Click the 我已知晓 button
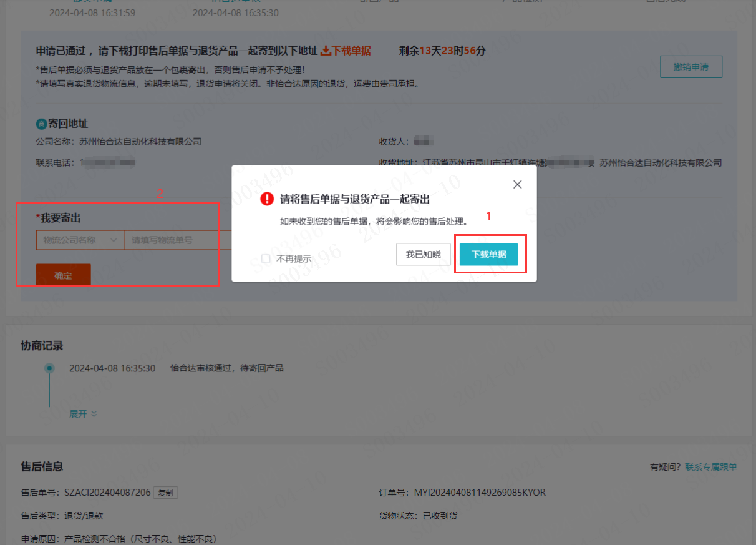The width and height of the screenshot is (756, 545). pos(423,255)
